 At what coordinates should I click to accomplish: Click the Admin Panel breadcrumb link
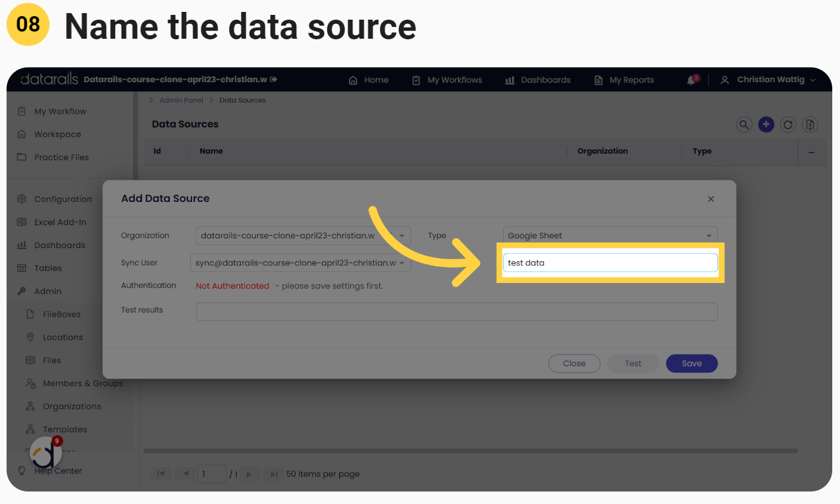pos(181,100)
